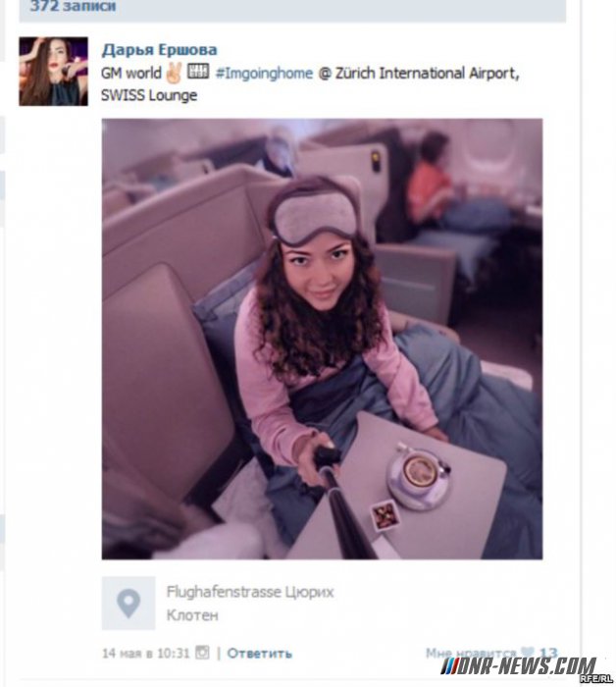Toggle the heart like icon

point(527,653)
